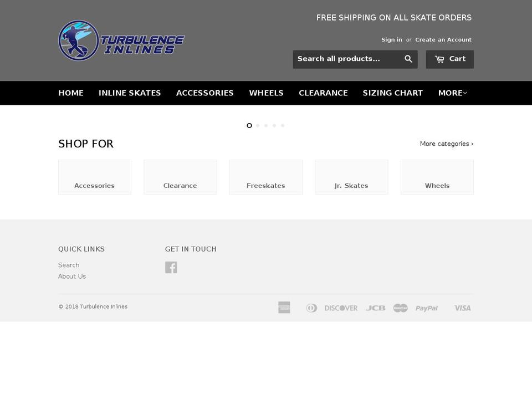Image resolution: width=532 pixels, height=399 pixels.
Task: Select the fifth slideshow dot
Action: pyautogui.click(x=283, y=126)
